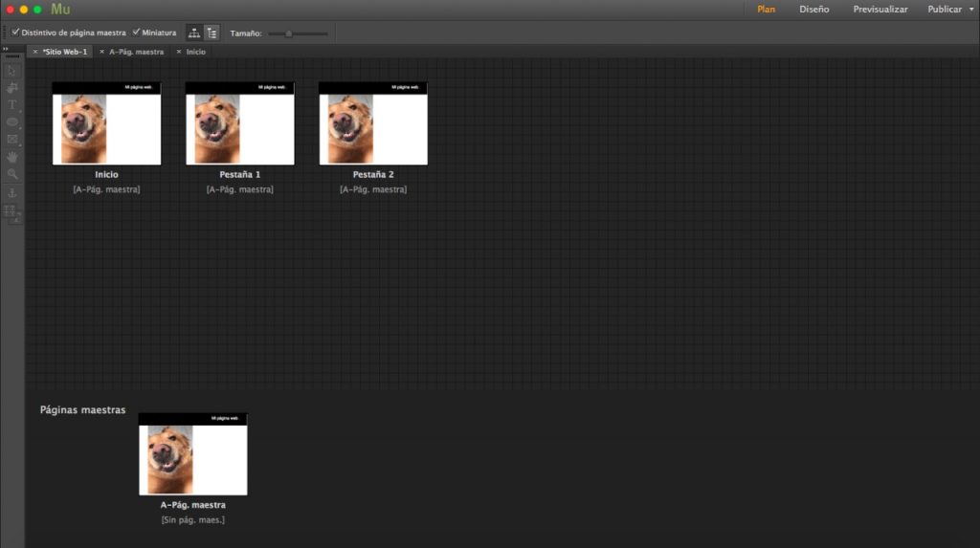Close the Inicio tab
This screenshot has height=548, width=980.
[x=179, y=52]
